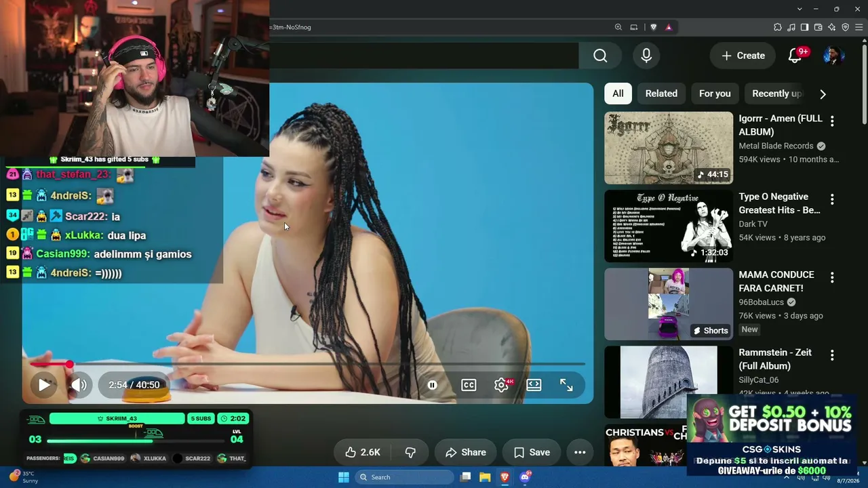Save the video to a playlist

pyautogui.click(x=532, y=452)
